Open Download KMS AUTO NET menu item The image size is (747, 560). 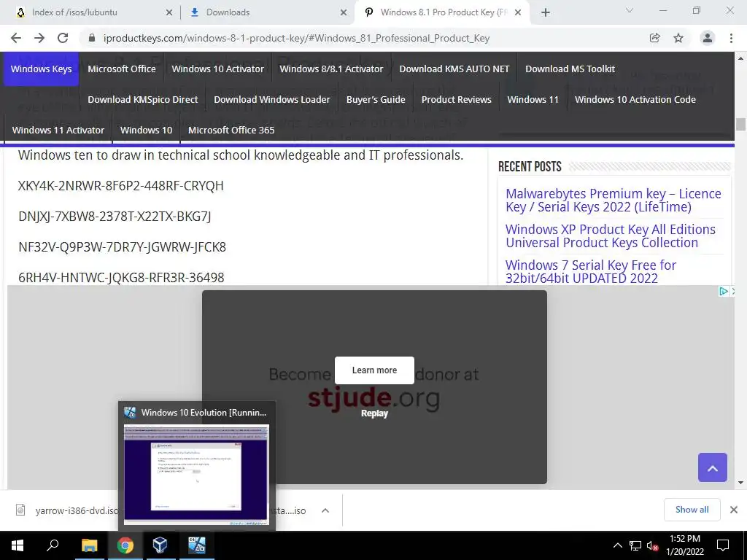click(454, 69)
